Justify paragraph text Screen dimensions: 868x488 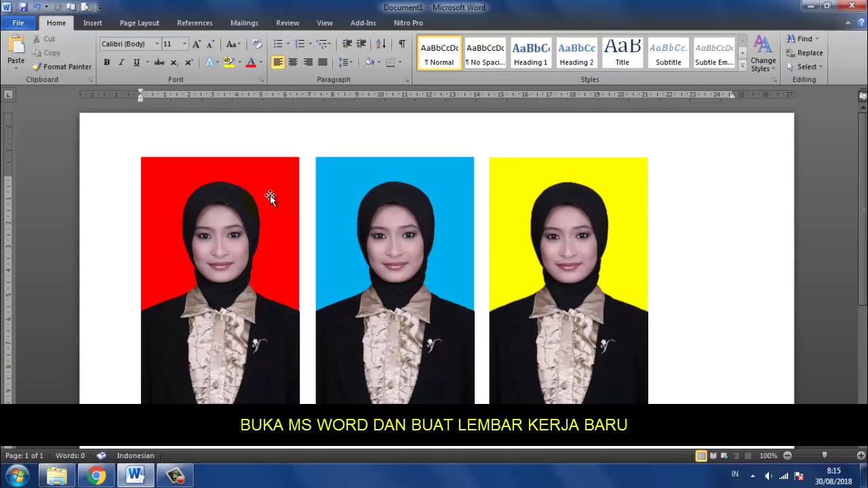pyautogui.click(x=323, y=62)
